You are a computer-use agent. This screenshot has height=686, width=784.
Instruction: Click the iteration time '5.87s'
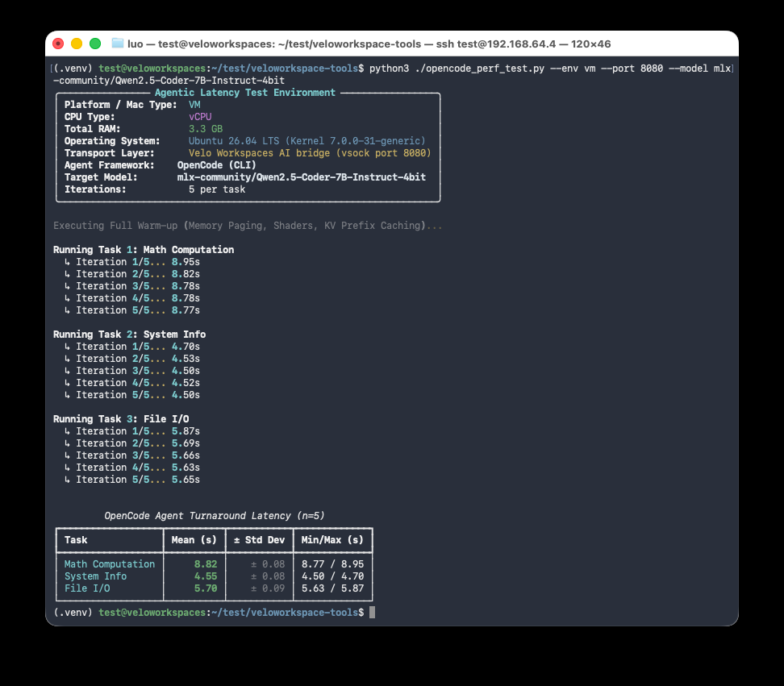pyautogui.click(x=186, y=431)
